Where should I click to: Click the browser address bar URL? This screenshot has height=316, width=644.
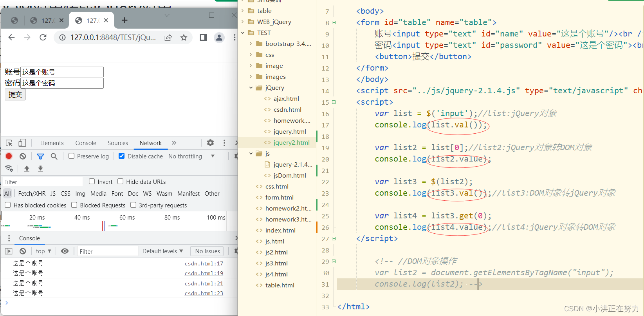tap(113, 38)
